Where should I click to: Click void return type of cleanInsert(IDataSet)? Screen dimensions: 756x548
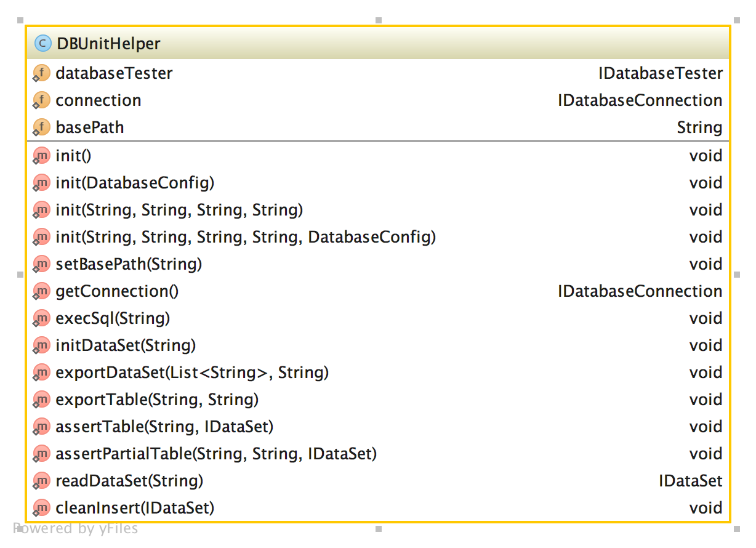pos(706,508)
